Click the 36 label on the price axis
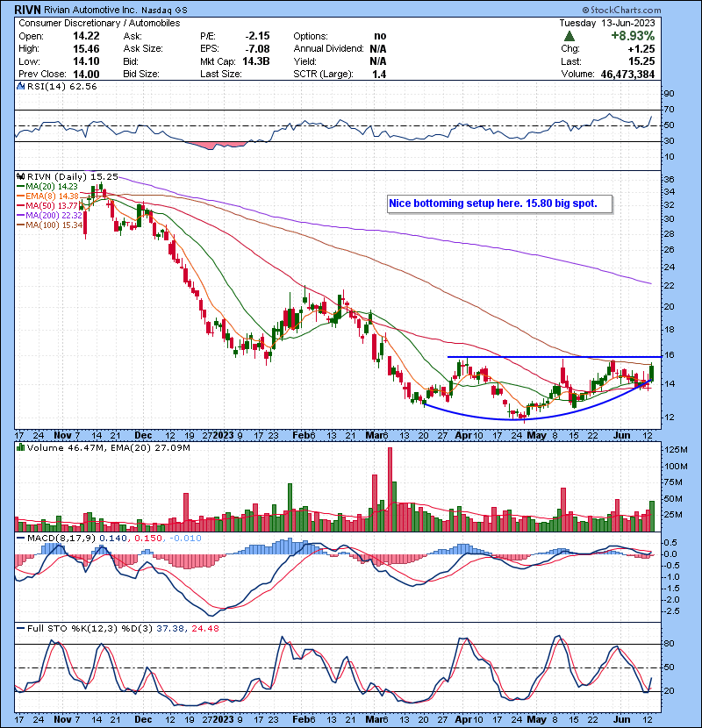 [x=670, y=179]
